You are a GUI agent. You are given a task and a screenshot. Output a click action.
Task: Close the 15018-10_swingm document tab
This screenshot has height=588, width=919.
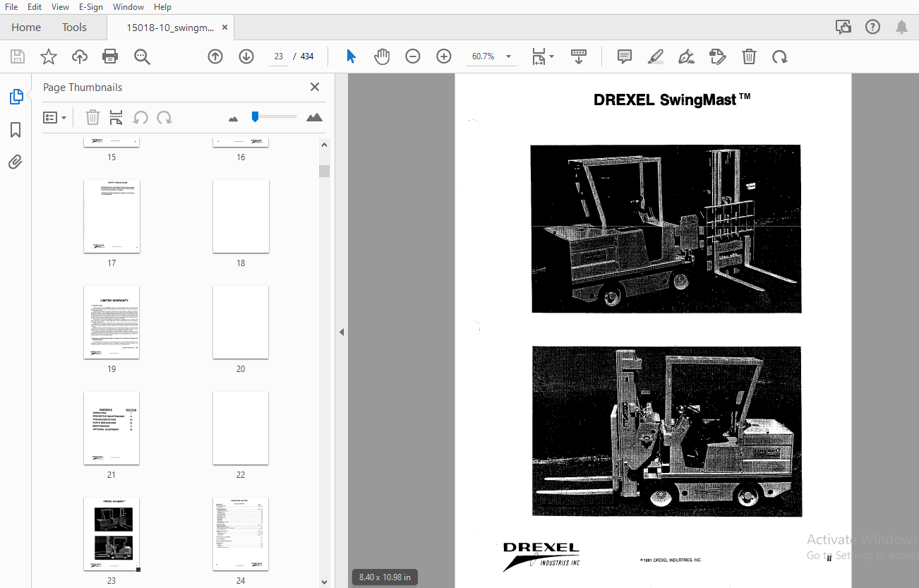pyautogui.click(x=225, y=28)
